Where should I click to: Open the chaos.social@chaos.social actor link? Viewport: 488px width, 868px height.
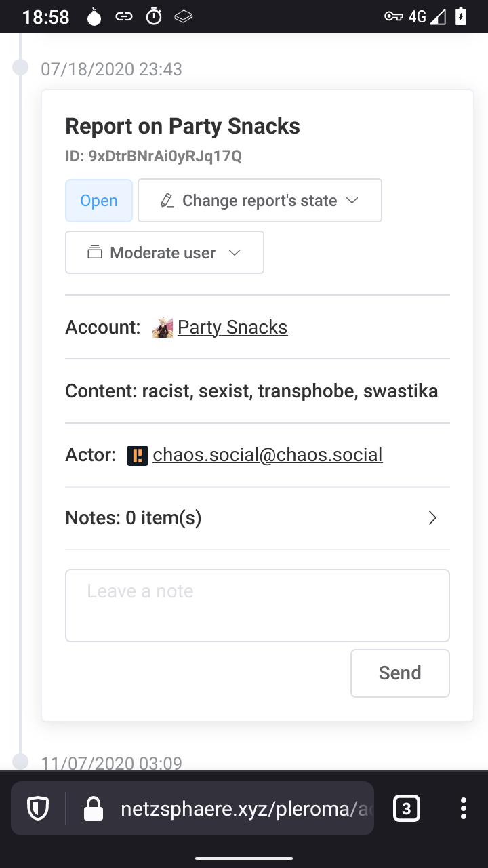pos(268,455)
